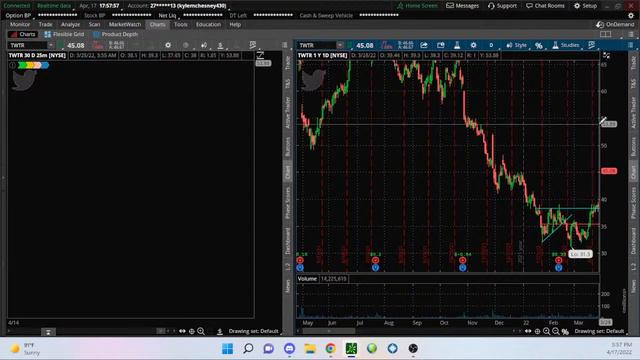Open the Setup gear in the title bar
The image size is (640, 360).
[586, 6]
